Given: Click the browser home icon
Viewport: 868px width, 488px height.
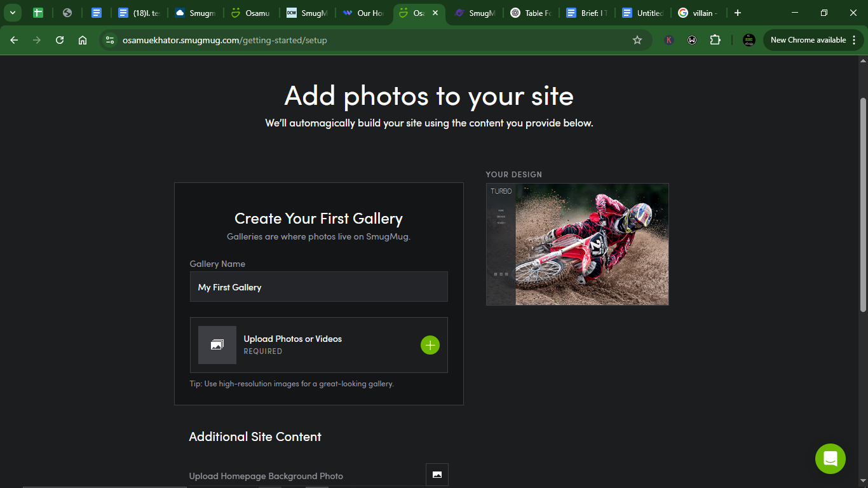Looking at the screenshot, I should [x=83, y=40].
